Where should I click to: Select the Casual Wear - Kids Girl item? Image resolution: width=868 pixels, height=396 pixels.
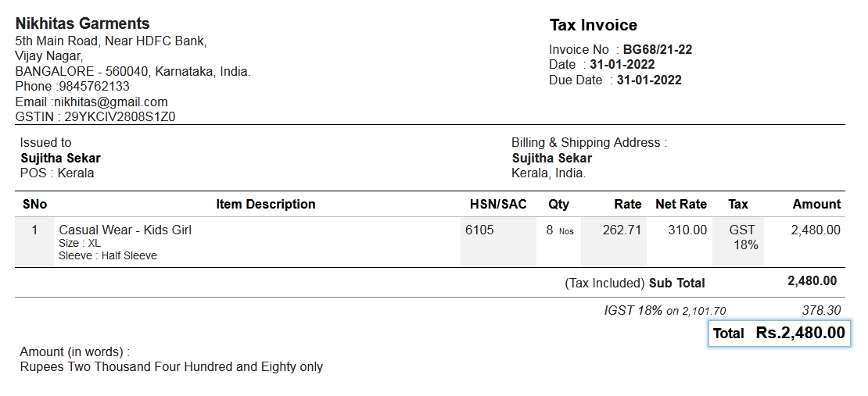125,230
